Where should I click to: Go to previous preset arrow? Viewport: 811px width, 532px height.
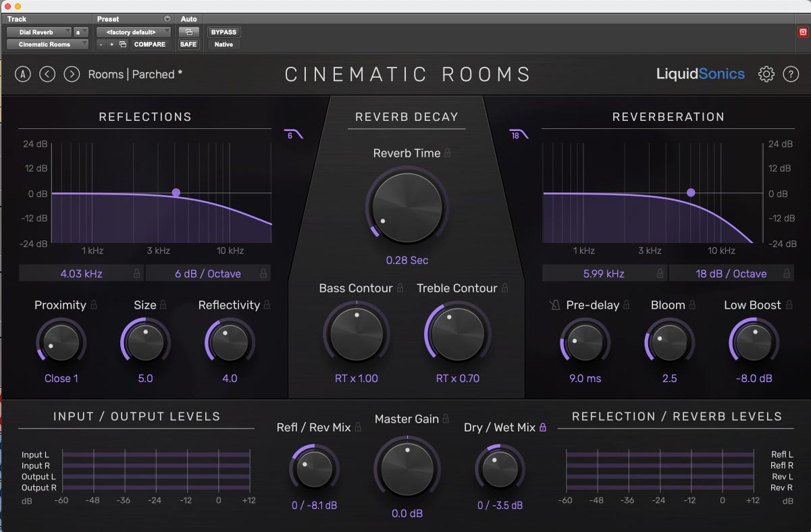(47, 74)
